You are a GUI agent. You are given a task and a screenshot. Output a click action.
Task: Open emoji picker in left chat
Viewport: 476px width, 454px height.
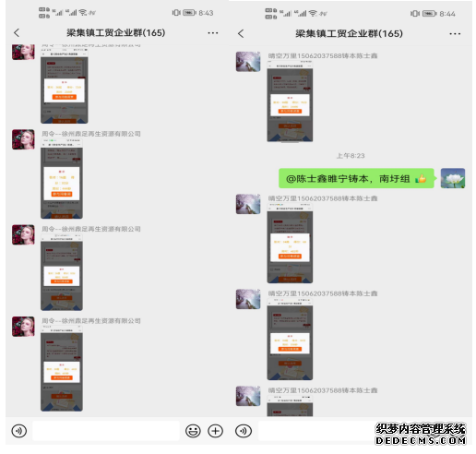(193, 431)
